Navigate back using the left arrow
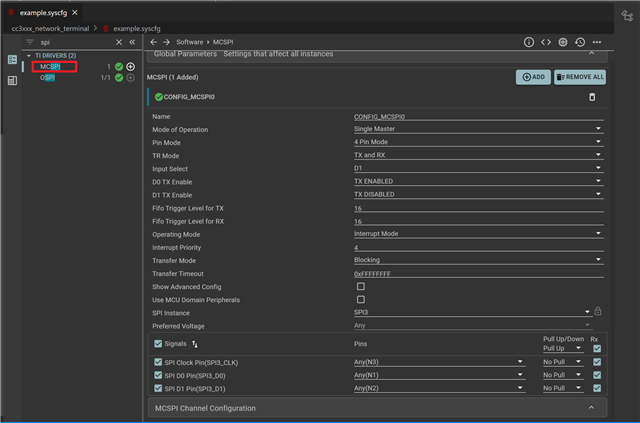This screenshot has height=423, width=640. coord(153,42)
